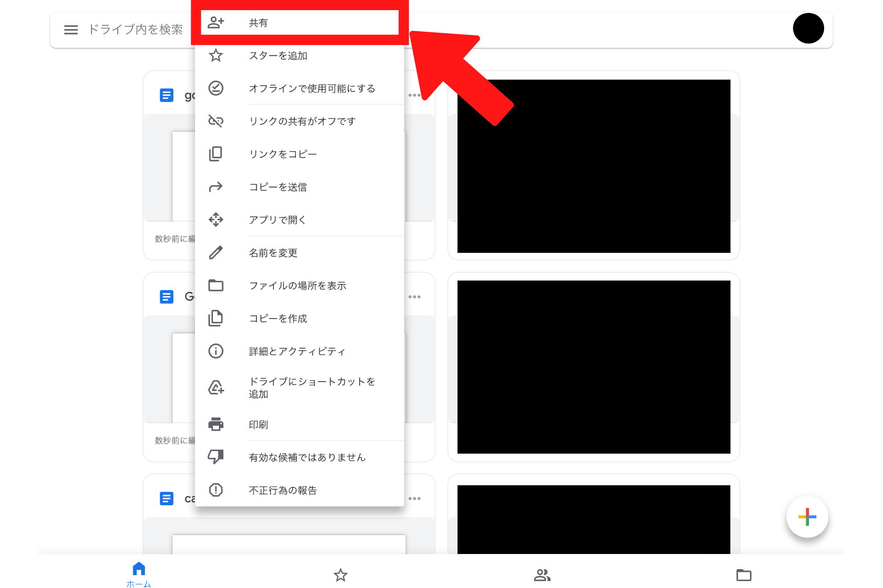Image resolution: width=883 pixels, height=588 pixels.
Task: Choose 印刷 to print the file
Action: [x=299, y=424]
